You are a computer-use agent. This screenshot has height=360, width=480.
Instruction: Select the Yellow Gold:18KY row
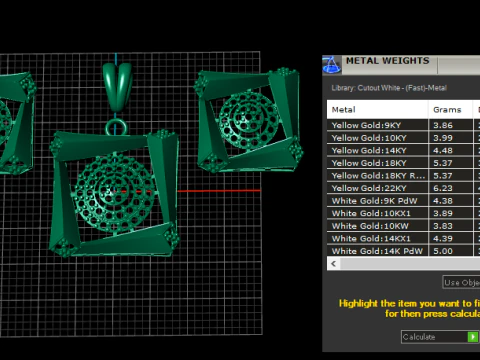coord(403,163)
